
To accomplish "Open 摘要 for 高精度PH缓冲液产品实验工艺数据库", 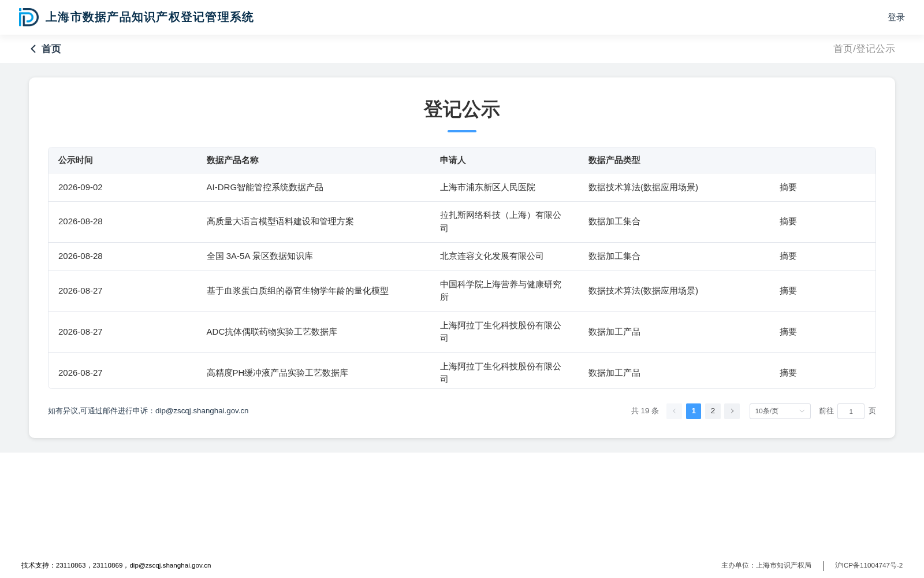I will pyautogui.click(x=788, y=373).
